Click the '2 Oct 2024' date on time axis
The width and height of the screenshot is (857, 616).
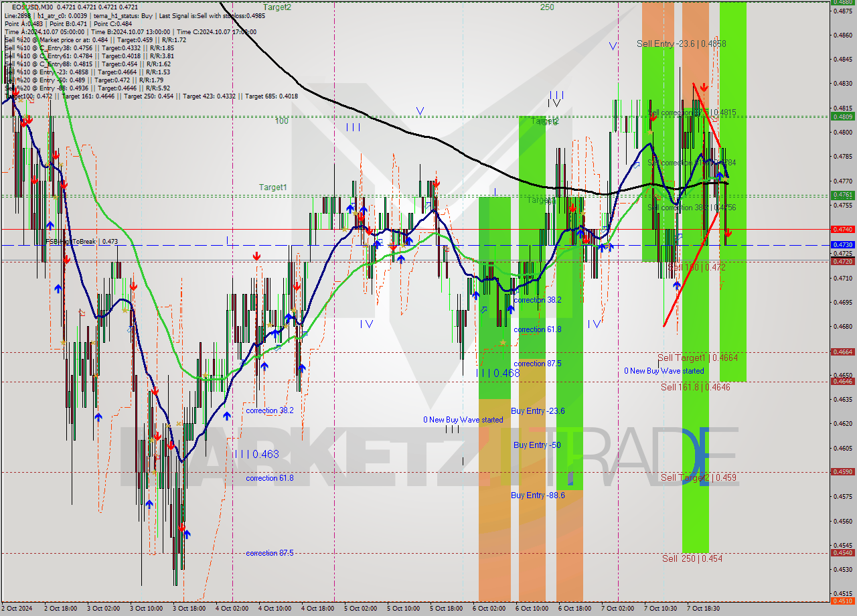coord(18,609)
